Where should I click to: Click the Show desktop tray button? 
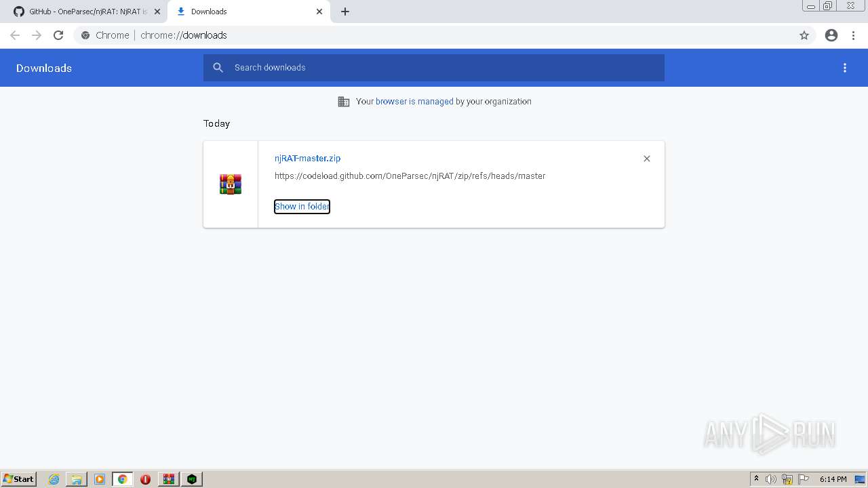click(x=861, y=479)
